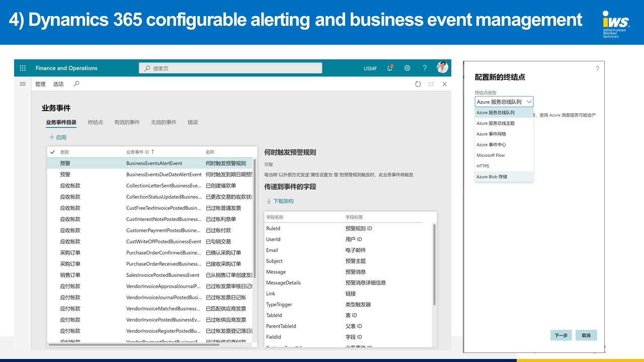The image size is (644, 362).
Task: Click the plus icon next to 启用
Action: (52, 137)
